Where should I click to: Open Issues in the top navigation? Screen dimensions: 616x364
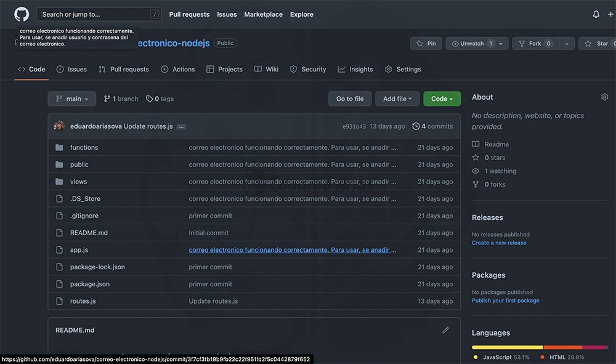(227, 14)
